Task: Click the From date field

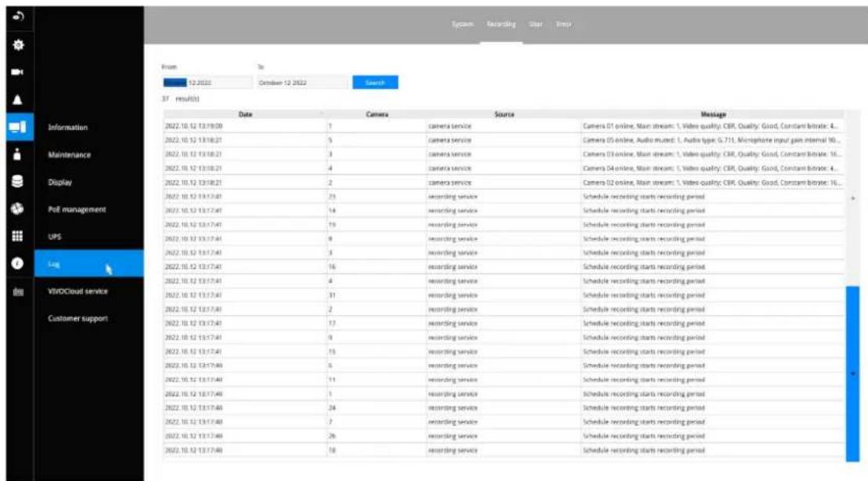Action: (207, 82)
